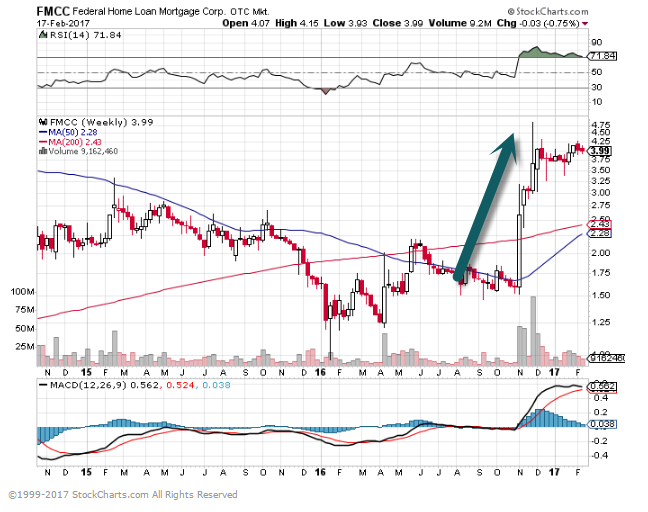Screen dimensions: 648x512
Task: Click the blue line marker before MA(50)
Action: click(x=43, y=132)
